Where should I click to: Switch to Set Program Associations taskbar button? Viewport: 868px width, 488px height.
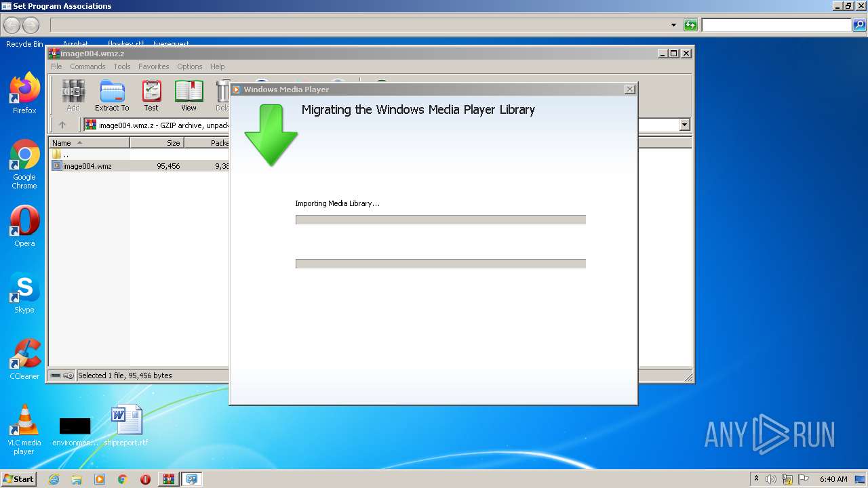pos(192,479)
